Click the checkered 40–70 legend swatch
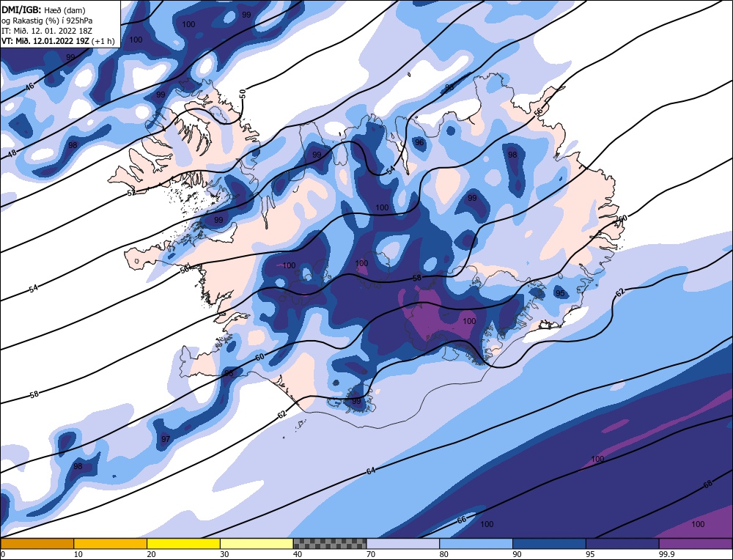Image resolution: width=733 pixels, height=560 pixels. pyautogui.click(x=330, y=544)
